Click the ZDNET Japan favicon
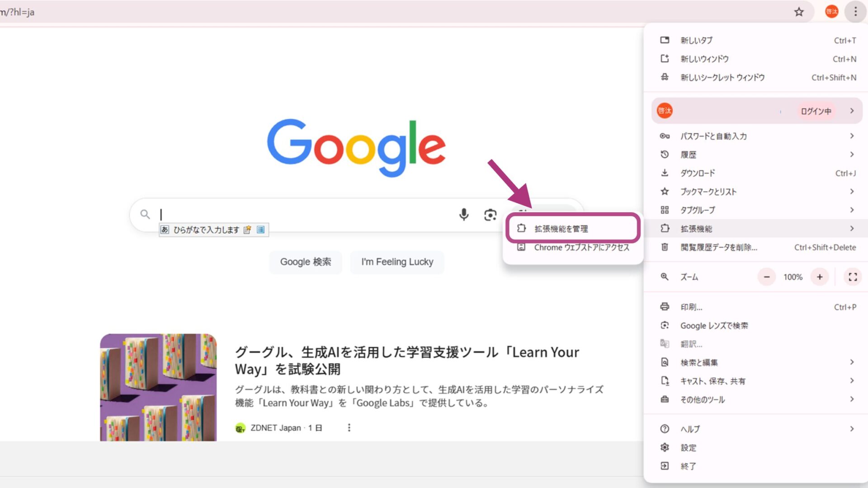The width and height of the screenshot is (868, 488). (240, 427)
